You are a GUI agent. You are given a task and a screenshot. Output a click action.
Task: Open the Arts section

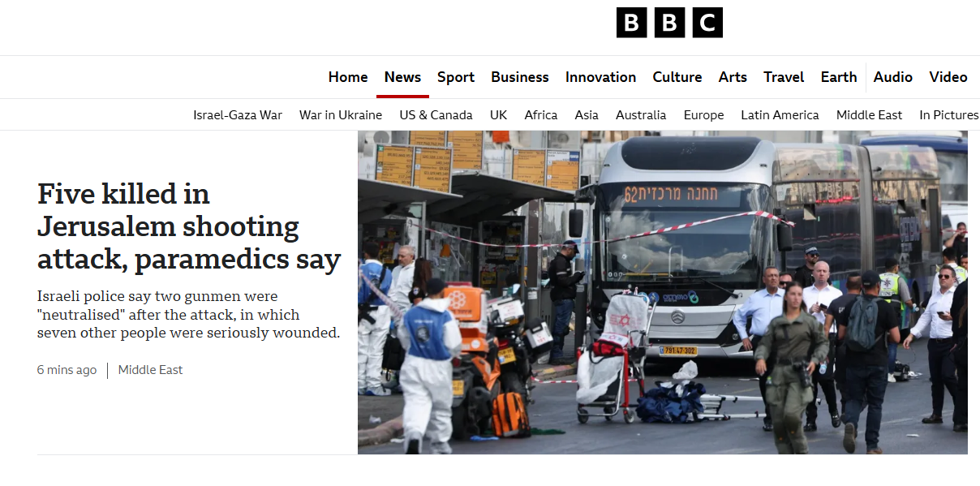(x=733, y=77)
